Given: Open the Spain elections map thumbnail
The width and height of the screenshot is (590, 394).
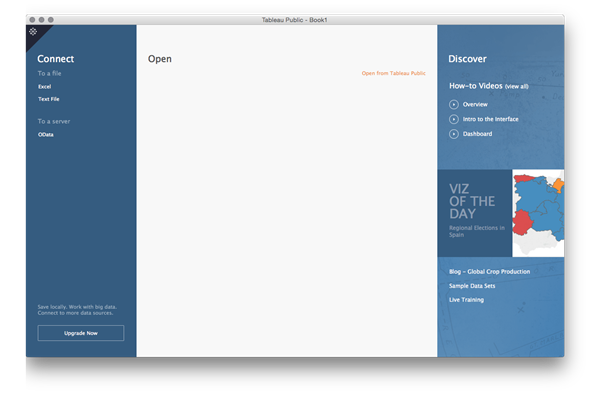Looking at the screenshot, I should [538, 213].
